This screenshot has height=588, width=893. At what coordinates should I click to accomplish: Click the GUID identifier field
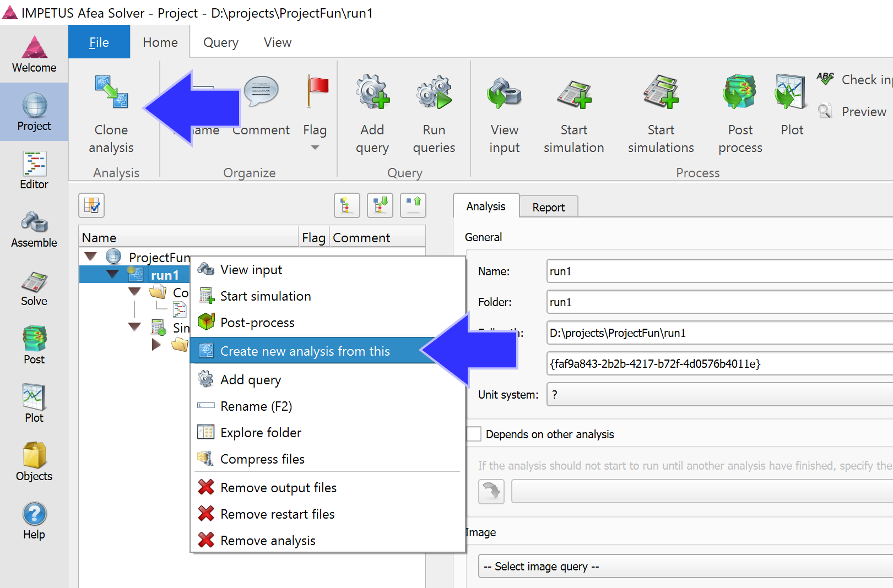tap(719, 364)
